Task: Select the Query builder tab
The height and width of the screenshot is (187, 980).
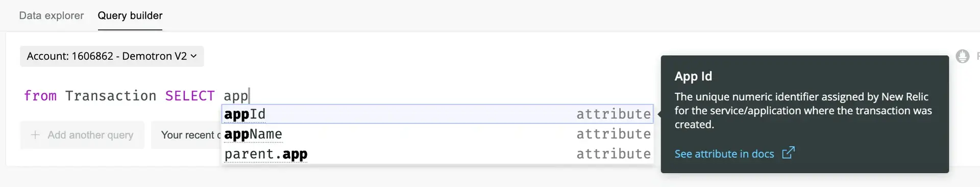Action: (130, 15)
